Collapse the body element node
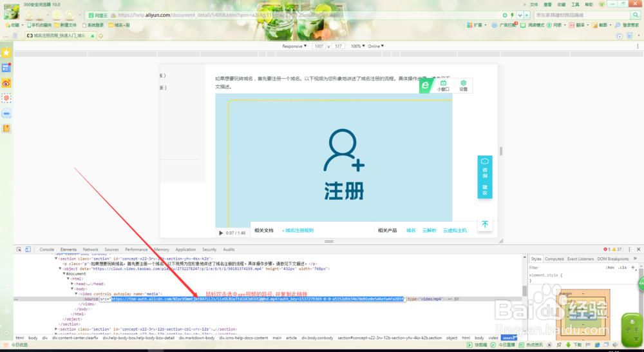Viewport: 644px width, 352px height. [72, 289]
